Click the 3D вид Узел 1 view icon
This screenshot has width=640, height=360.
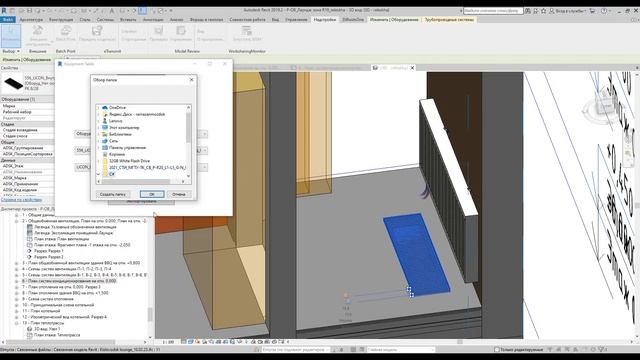point(29,329)
